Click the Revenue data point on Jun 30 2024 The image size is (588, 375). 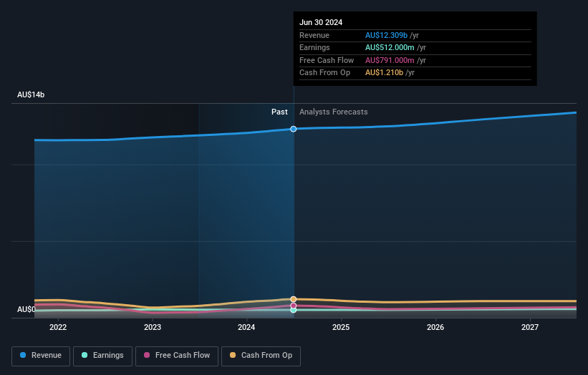(294, 129)
